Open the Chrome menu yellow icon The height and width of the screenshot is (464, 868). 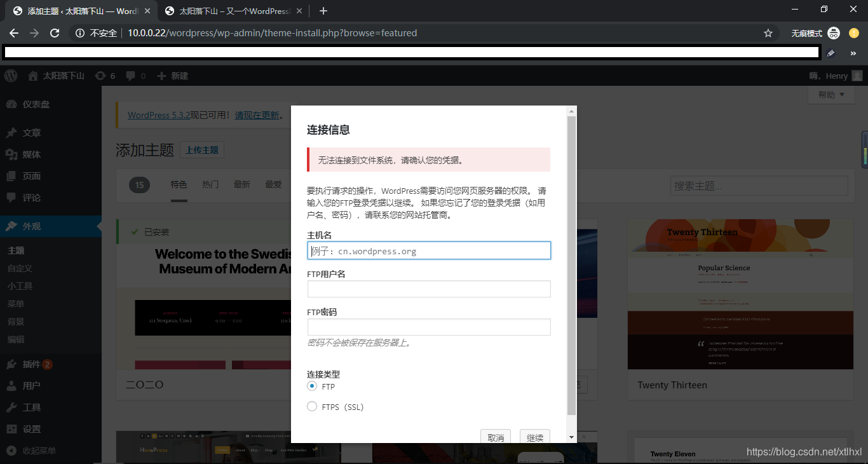(853, 33)
